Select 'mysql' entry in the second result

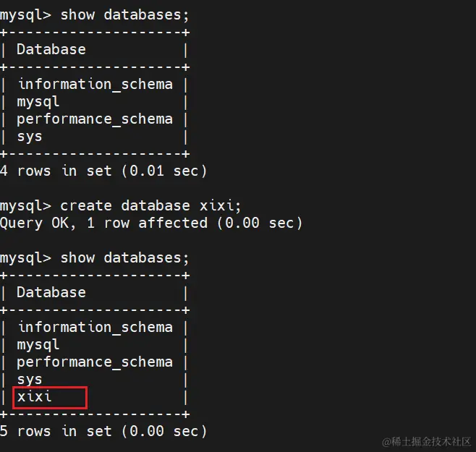[38, 345]
